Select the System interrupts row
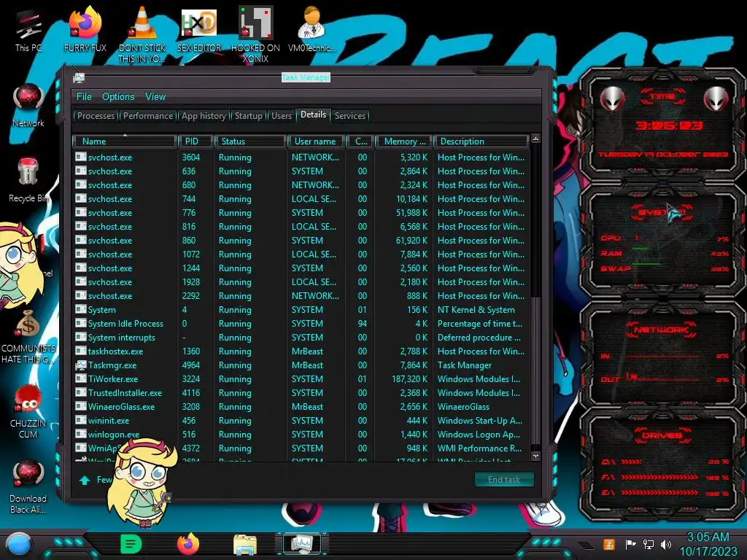The height and width of the screenshot is (560, 747). (x=301, y=338)
